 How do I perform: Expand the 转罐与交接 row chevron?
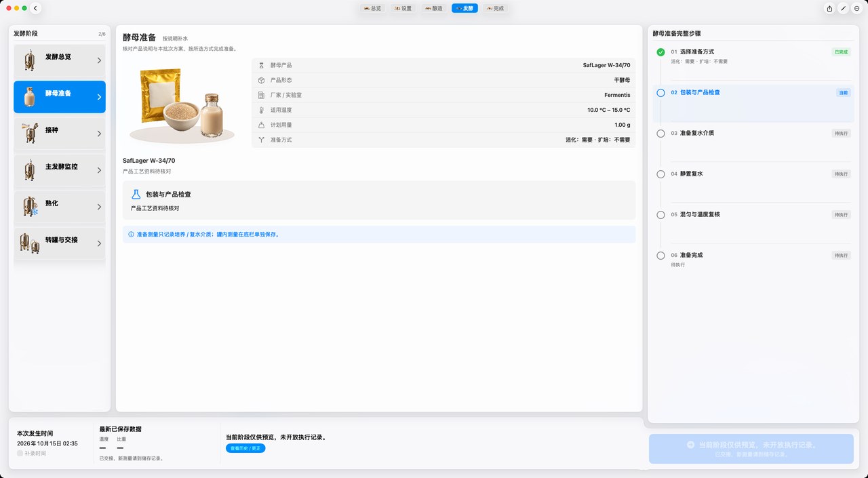[99, 243]
